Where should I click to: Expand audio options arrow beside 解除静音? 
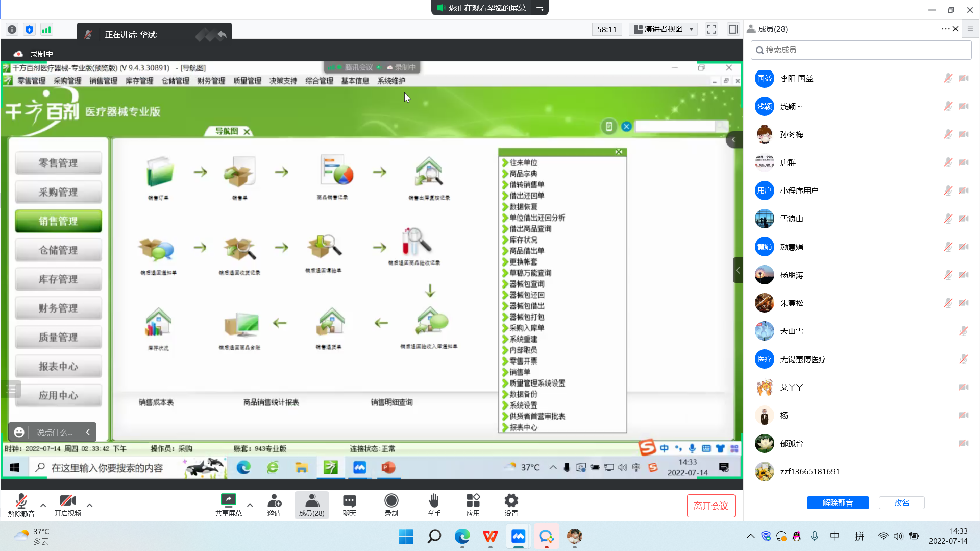pos(43,505)
